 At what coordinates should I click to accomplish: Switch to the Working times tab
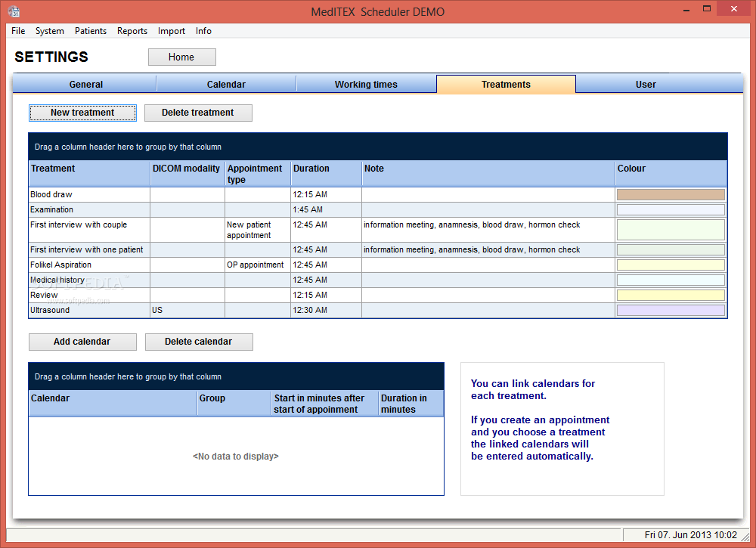366,85
